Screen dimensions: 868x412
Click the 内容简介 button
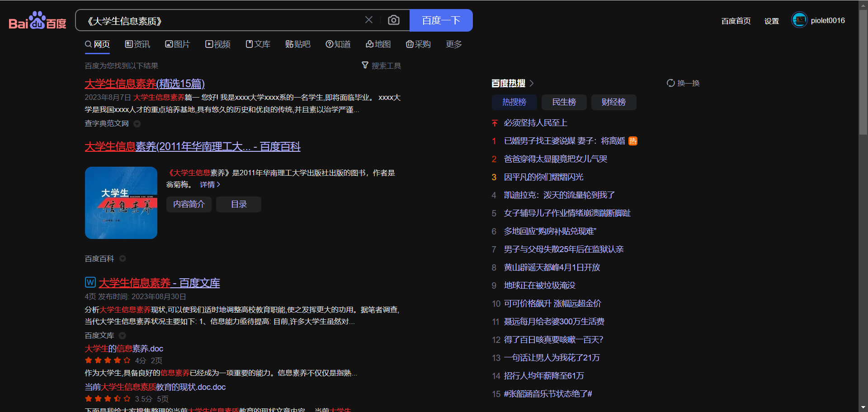coord(189,204)
